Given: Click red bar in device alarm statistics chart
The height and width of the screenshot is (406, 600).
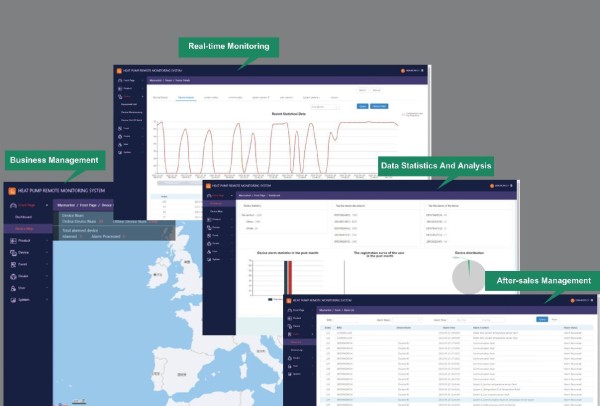Looking at the screenshot, I should [290, 278].
